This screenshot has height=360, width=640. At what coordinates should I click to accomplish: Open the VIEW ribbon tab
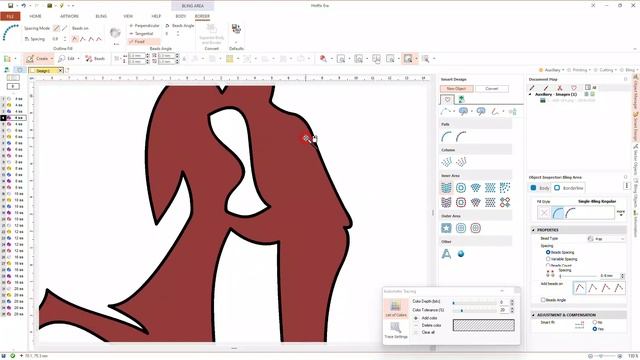(x=128, y=16)
